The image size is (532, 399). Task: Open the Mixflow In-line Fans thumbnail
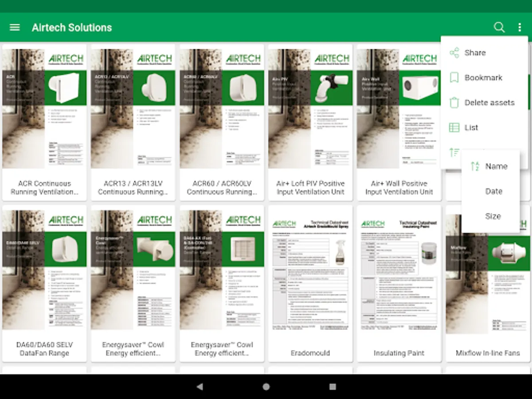click(488, 274)
